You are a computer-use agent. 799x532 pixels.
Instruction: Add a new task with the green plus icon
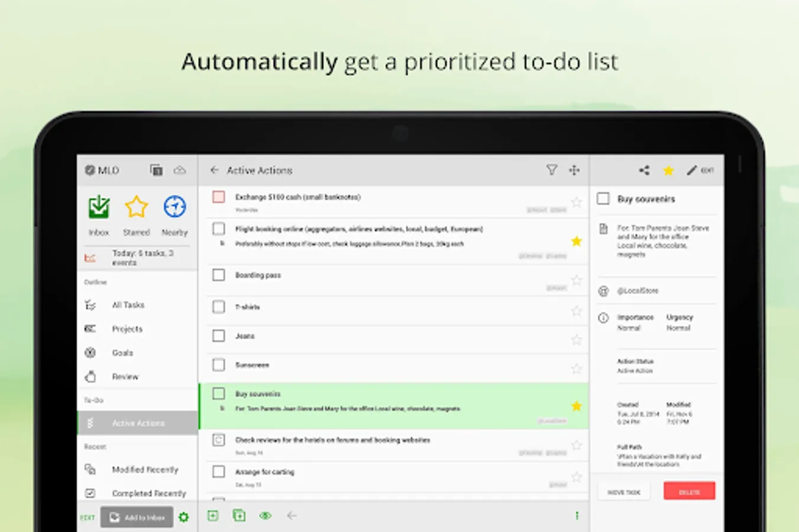[x=213, y=515]
